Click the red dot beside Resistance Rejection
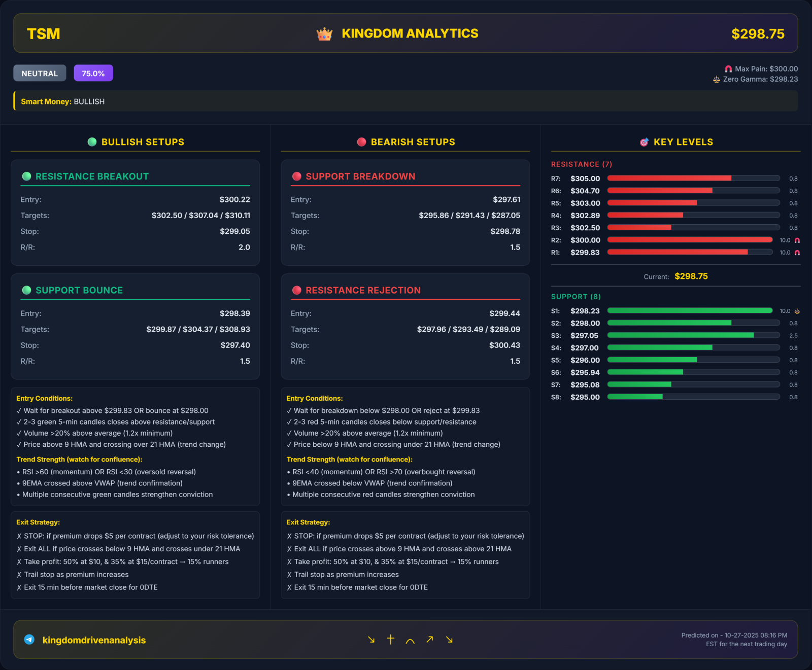The height and width of the screenshot is (670, 812). click(297, 290)
